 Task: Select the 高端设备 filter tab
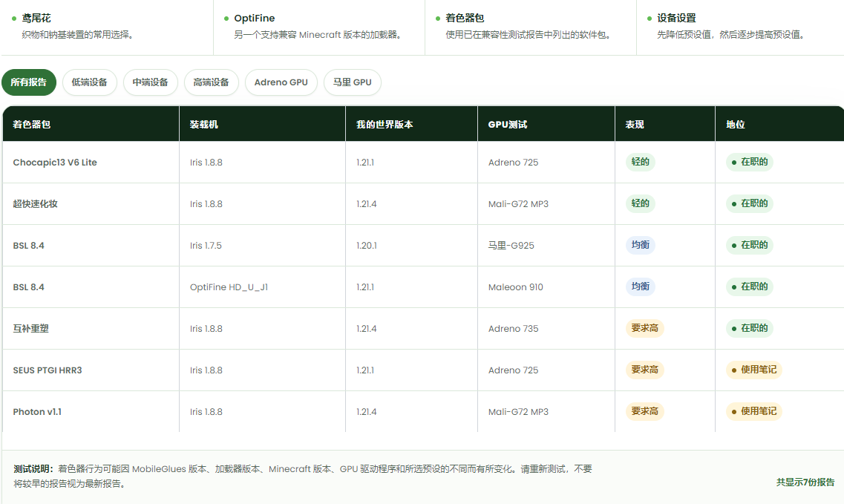(211, 82)
